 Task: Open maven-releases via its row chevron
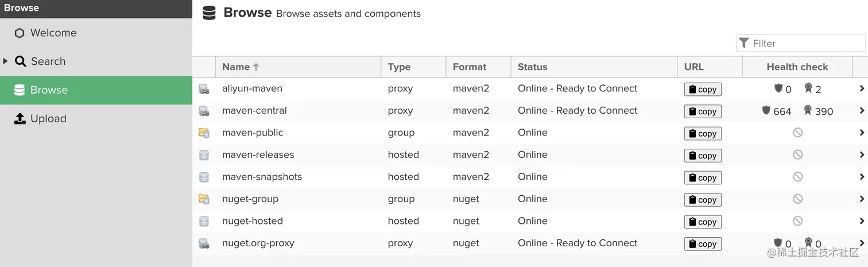(862, 155)
